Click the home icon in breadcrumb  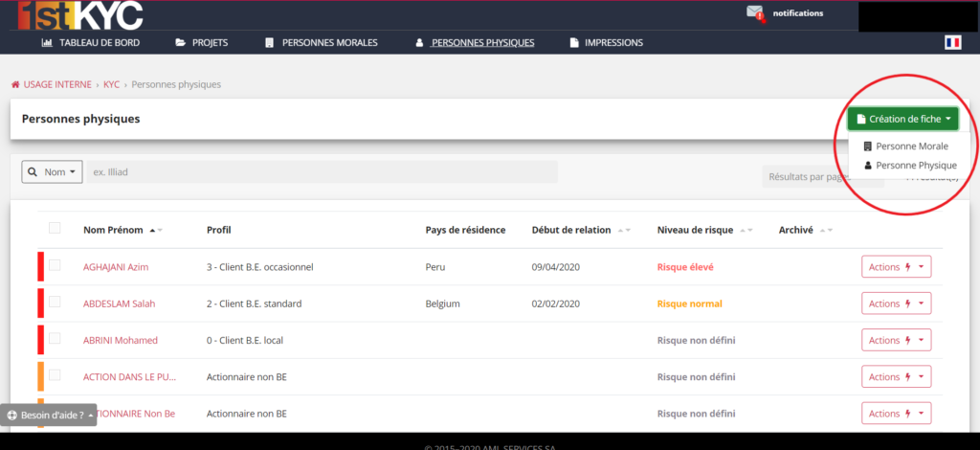15,84
